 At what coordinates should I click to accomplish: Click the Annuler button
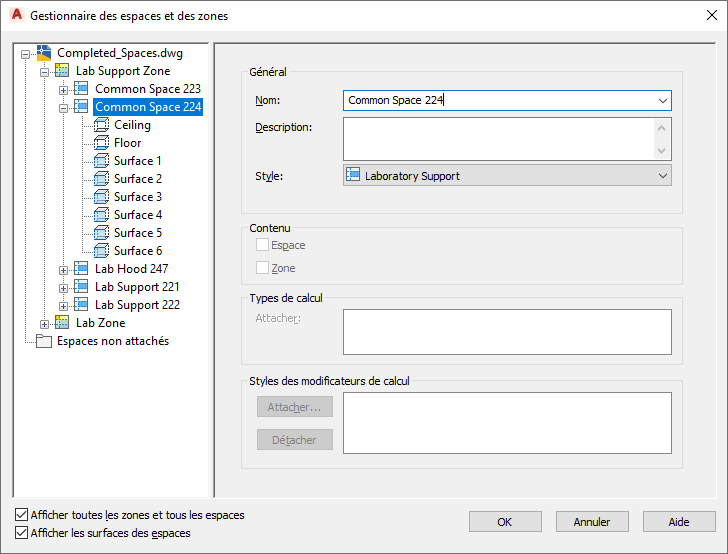tap(592, 521)
